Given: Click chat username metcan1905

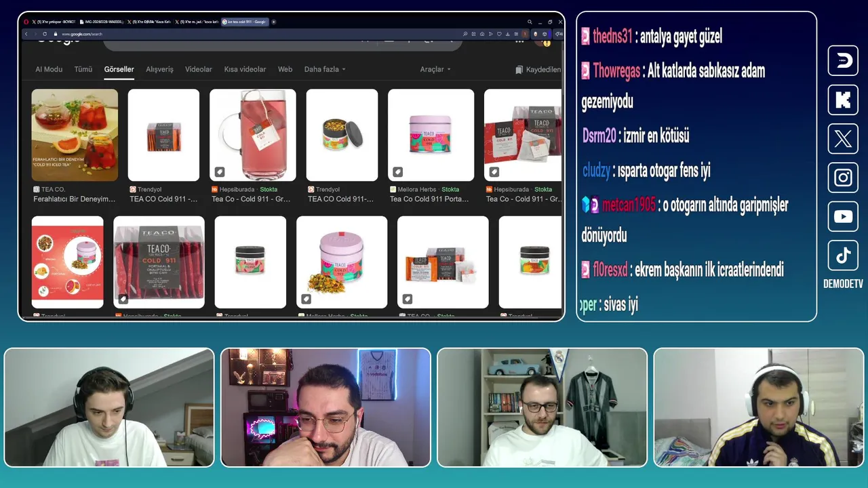Looking at the screenshot, I should (629, 205).
